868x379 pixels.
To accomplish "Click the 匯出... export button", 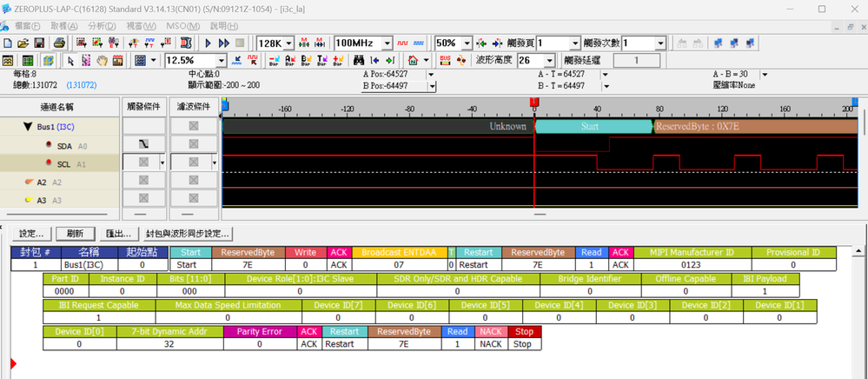I will click(x=118, y=234).
